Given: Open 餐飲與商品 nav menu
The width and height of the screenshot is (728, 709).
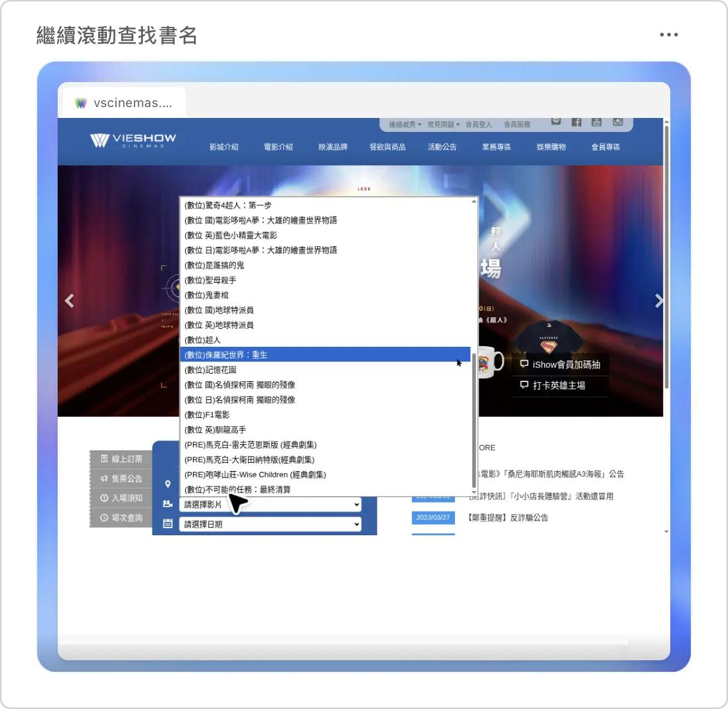Looking at the screenshot, I should pyautogui.click(x=388, y=147).
